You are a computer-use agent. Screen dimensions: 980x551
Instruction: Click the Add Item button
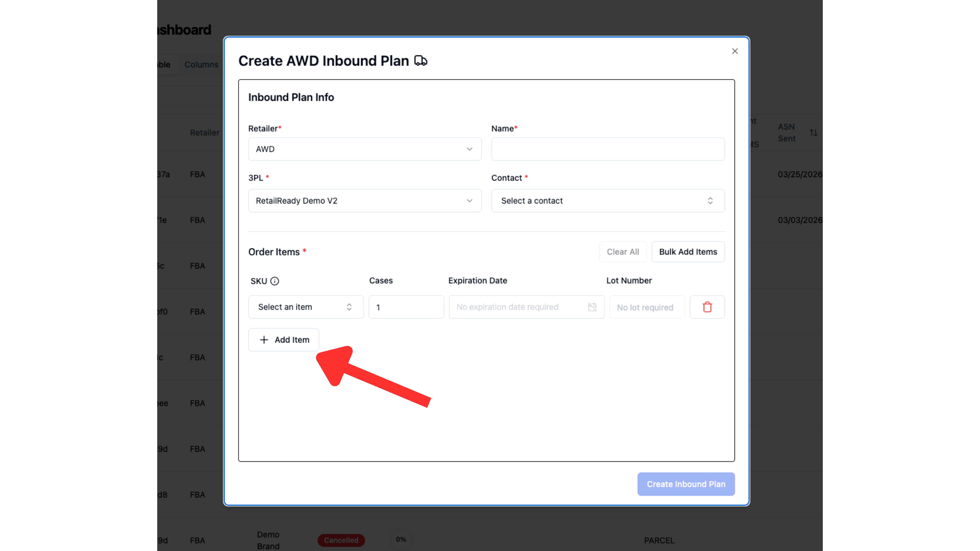[284, 340]
